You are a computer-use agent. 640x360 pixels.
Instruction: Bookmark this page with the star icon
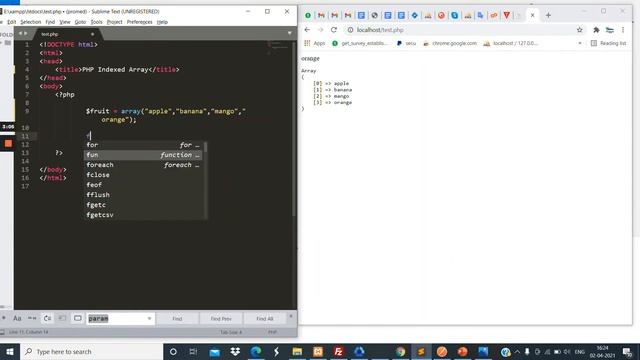click(580, 30)
